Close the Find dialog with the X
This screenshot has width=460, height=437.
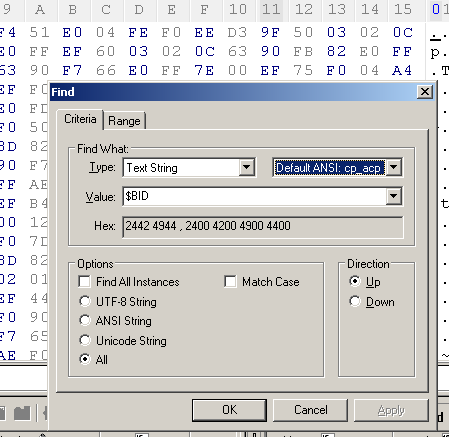pos(425,92)
